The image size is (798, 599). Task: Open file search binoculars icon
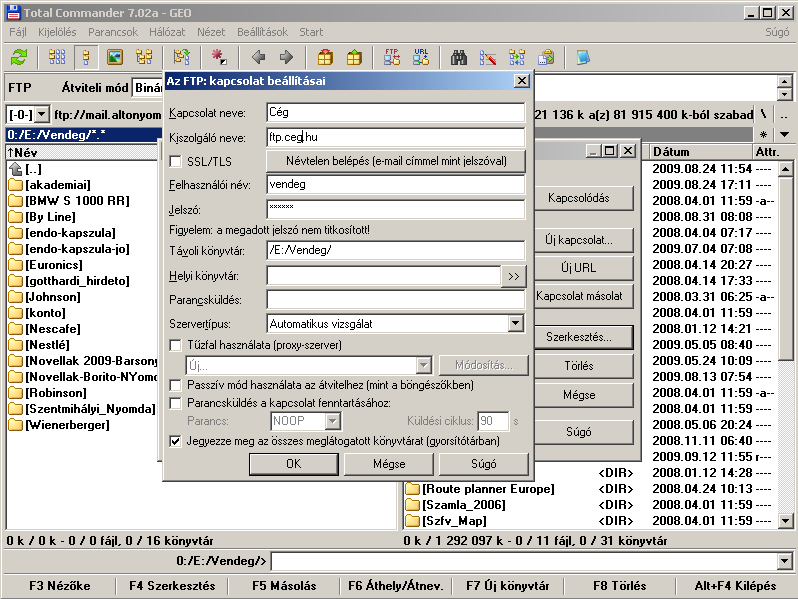click(459, 57)
